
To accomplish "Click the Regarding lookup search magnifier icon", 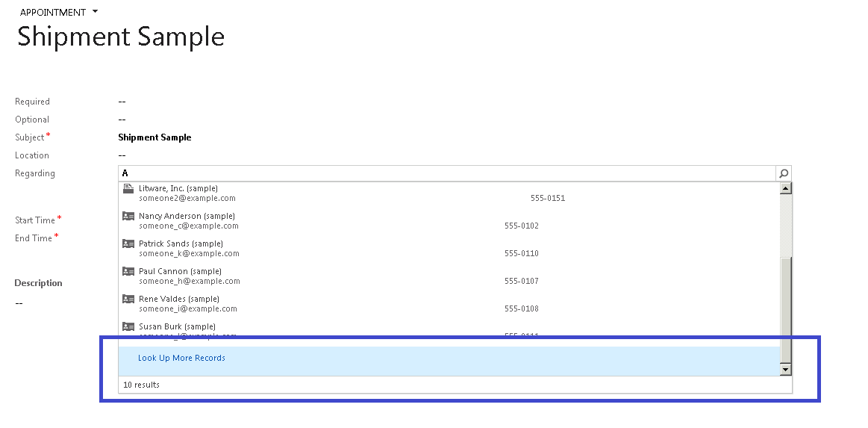I will tap(784, 173).
